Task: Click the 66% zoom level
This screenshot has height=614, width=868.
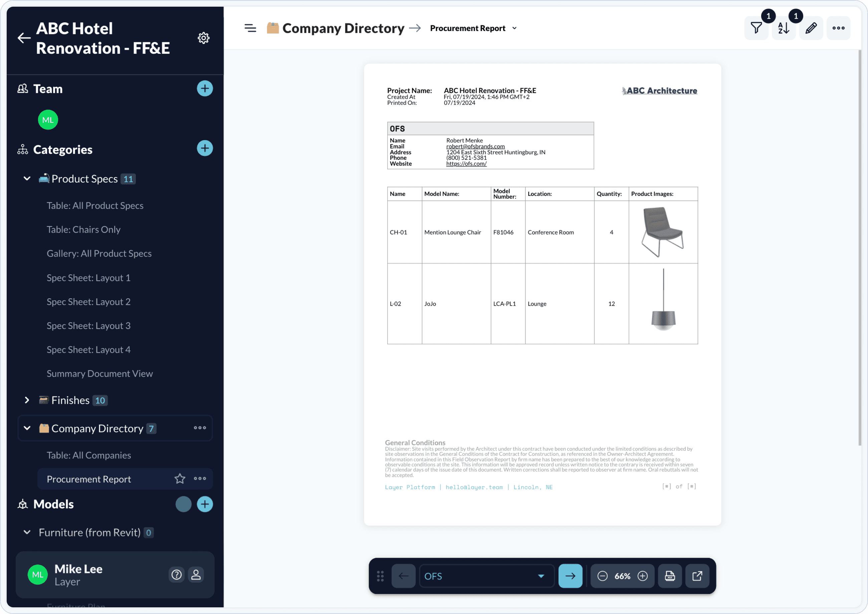Action: point(623,576)
